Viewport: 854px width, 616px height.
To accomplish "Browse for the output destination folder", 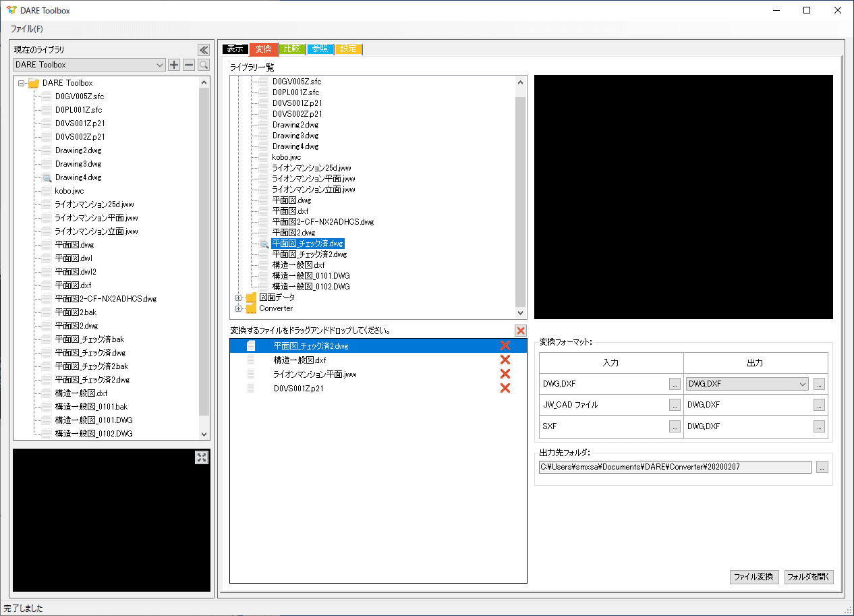I will pyautogui.click(x=822, y=467).
